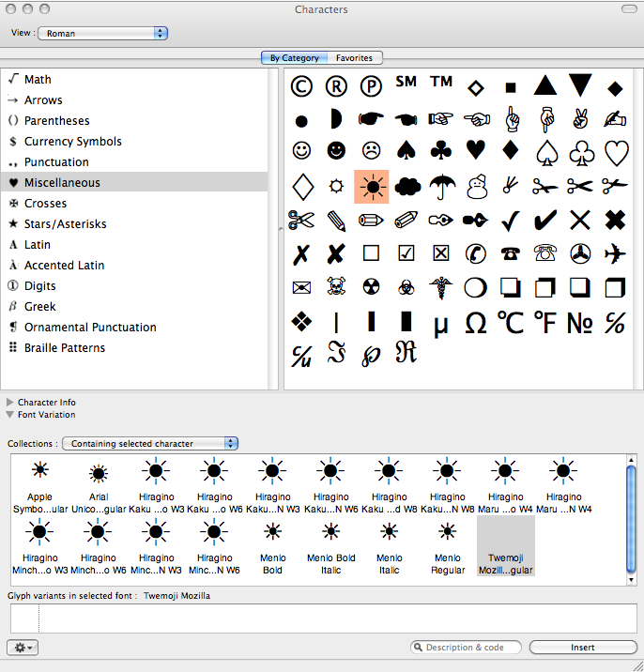Choose the Menlo Regular font variation
644x672 pixels.
[448, 546]
